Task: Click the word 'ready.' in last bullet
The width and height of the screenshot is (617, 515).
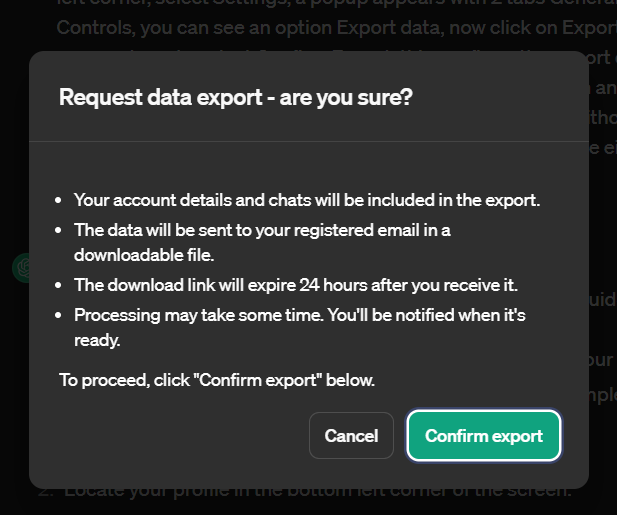Action: tap(97, 340)
